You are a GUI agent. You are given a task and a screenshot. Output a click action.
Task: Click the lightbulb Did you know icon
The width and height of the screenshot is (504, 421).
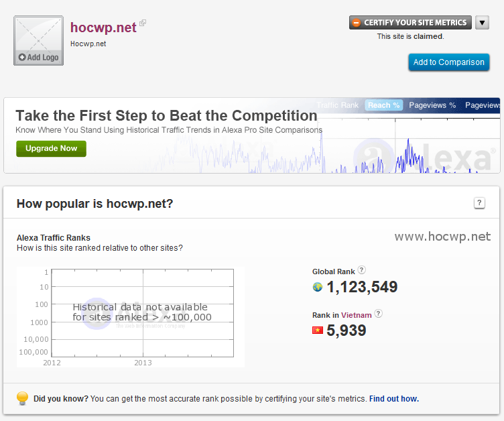22,399
